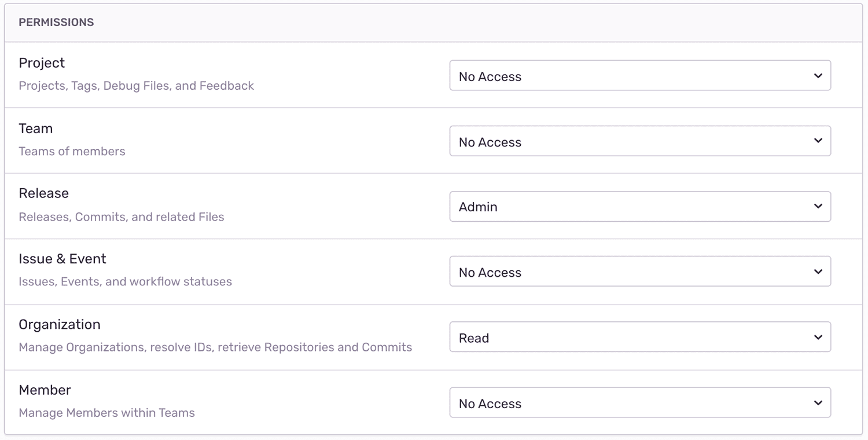This screenshot has height=440, width=868.
Task: Click the Member description text
Action: click(x=107, y=413)
